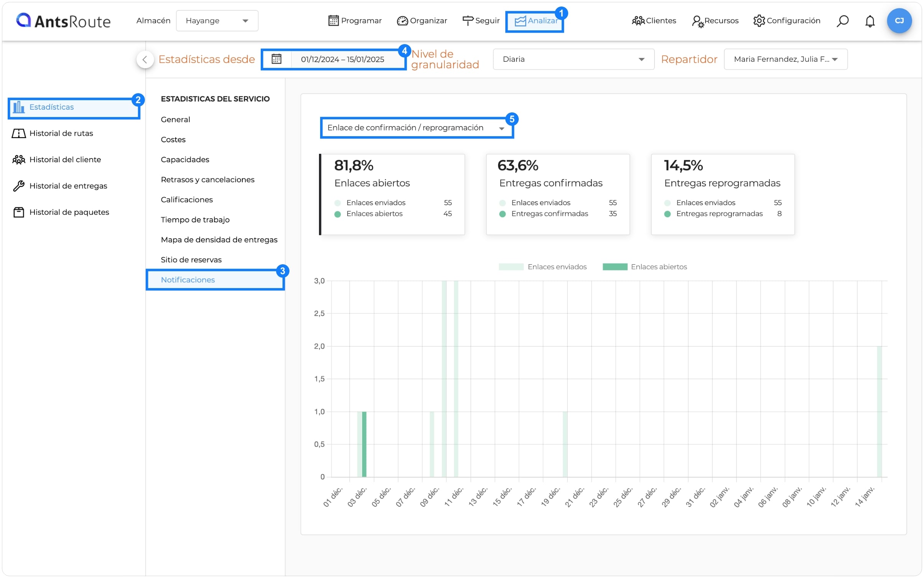Click the calendar icon in date range
The width and height of the screenshot is (924, 578).
pyautogui.click(x=276, y=59)
